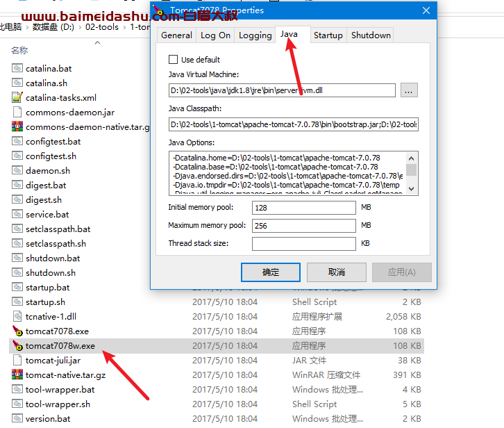Click the tool-wrapper.sh file icon
Image resolution: width=504 pixels, height=428 pixels.
17,404
